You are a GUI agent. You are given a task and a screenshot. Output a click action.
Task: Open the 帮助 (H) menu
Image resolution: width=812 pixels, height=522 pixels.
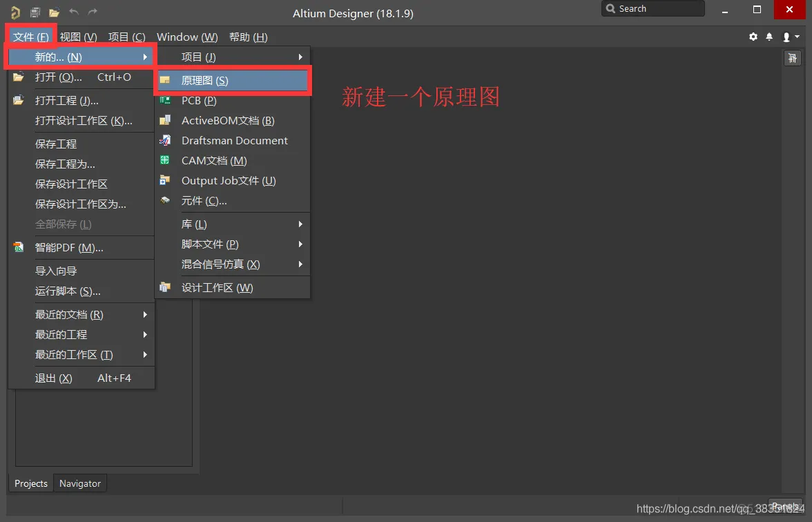[249, 37]
